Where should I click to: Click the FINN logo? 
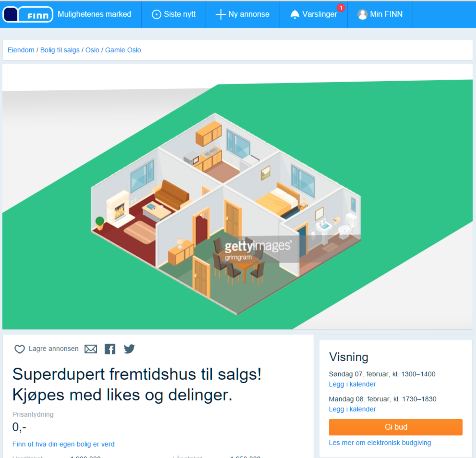click(28, 14)
